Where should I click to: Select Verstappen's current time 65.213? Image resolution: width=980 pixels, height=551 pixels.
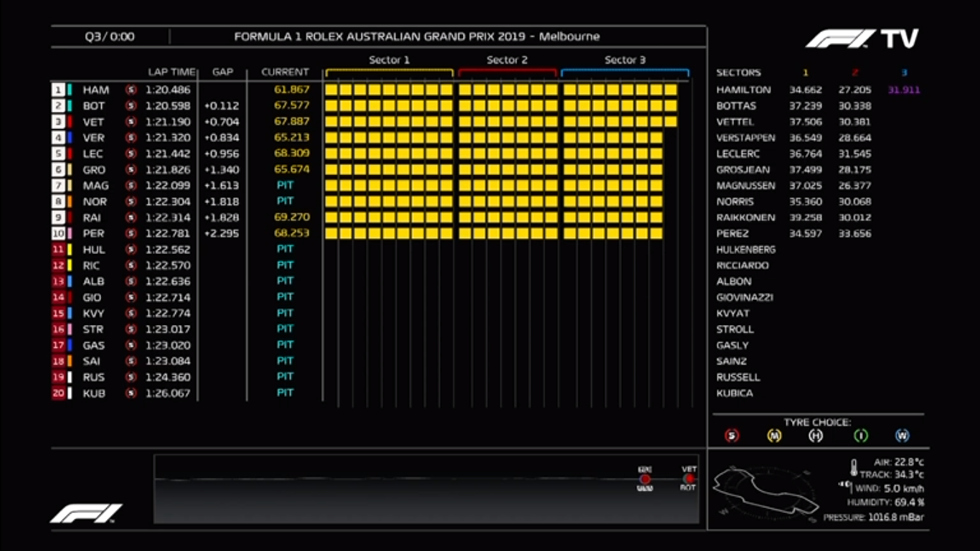(292, 138)
